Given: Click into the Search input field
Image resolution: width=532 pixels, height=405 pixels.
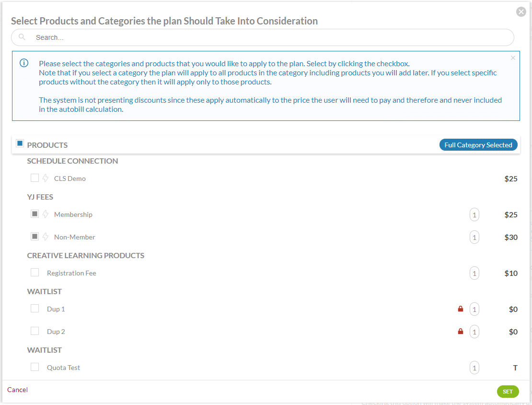Looking at the screenshot, I should pos(268,37).
